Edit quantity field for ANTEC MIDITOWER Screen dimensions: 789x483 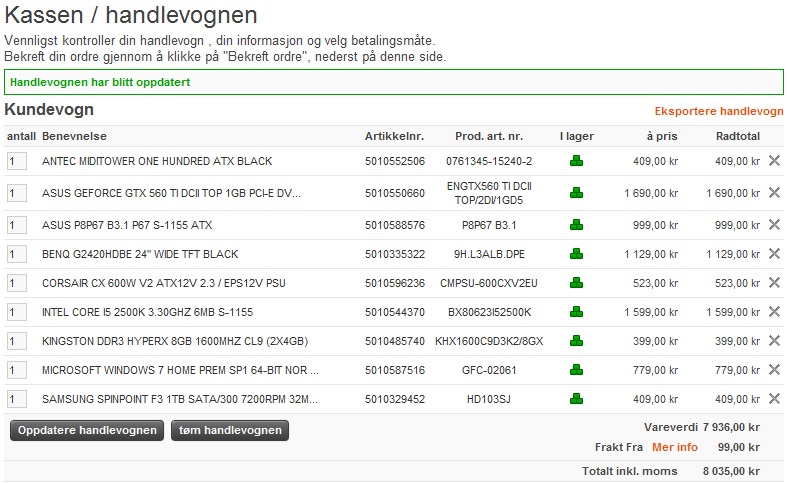click(x=17, y=161)
